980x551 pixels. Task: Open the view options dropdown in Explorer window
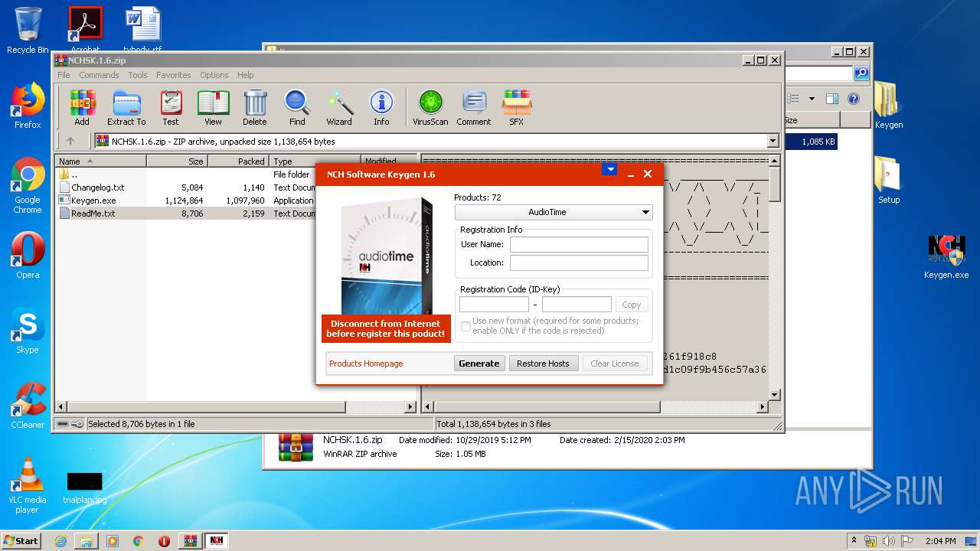click(x=812, y=99)
